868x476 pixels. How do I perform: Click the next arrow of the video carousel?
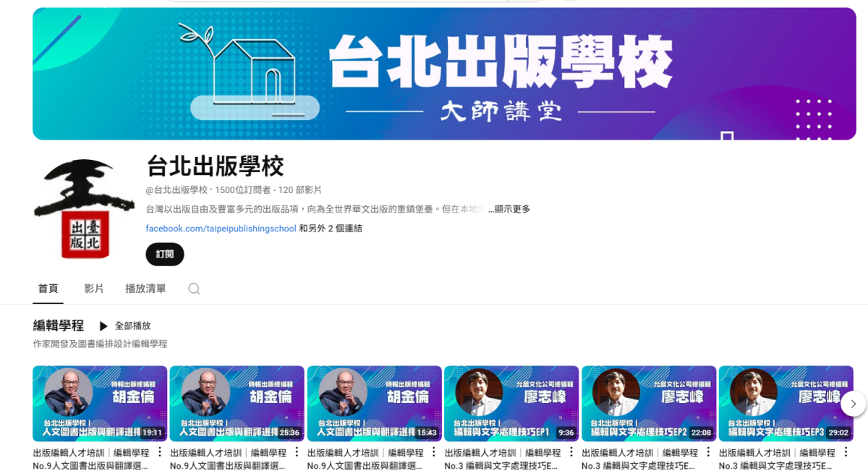click(853, 404)
